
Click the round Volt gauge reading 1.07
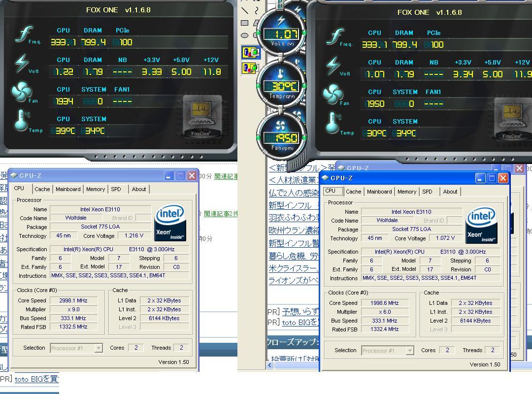click(281, 33)
